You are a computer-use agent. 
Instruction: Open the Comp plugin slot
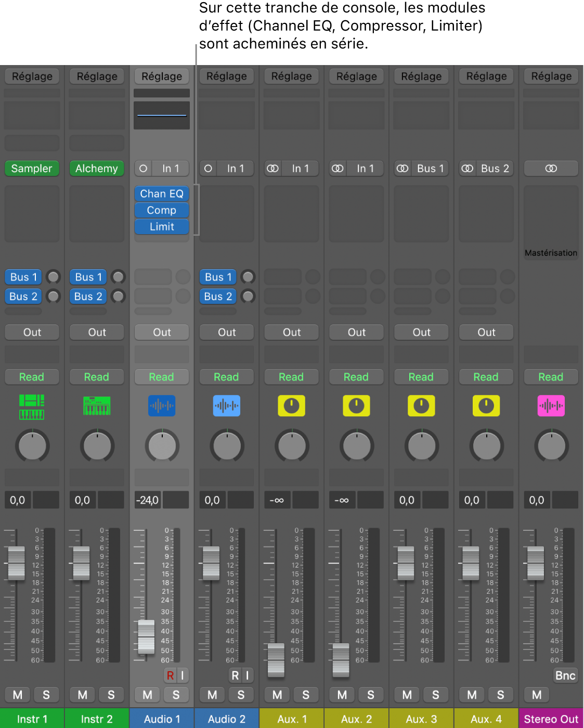(x=162, y=210)
